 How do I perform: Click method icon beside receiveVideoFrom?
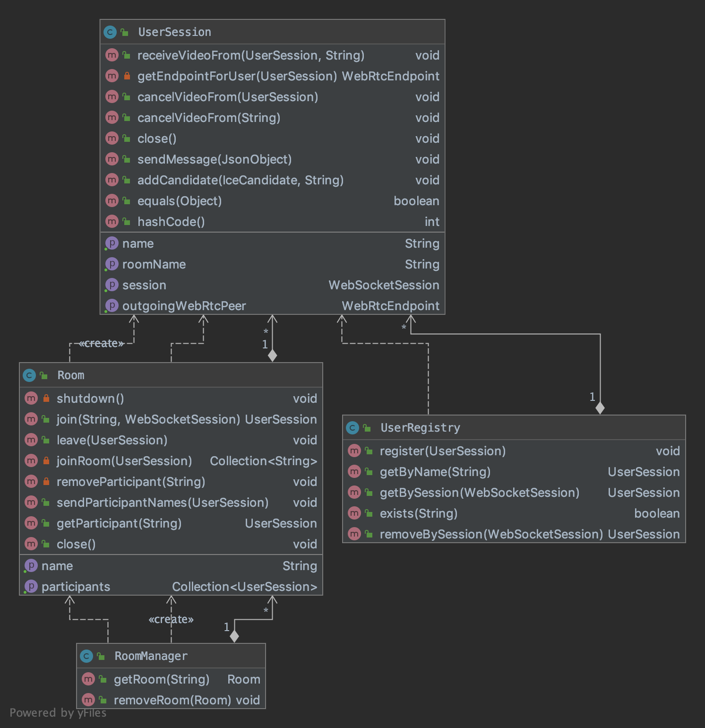click(x=112, y=55)
